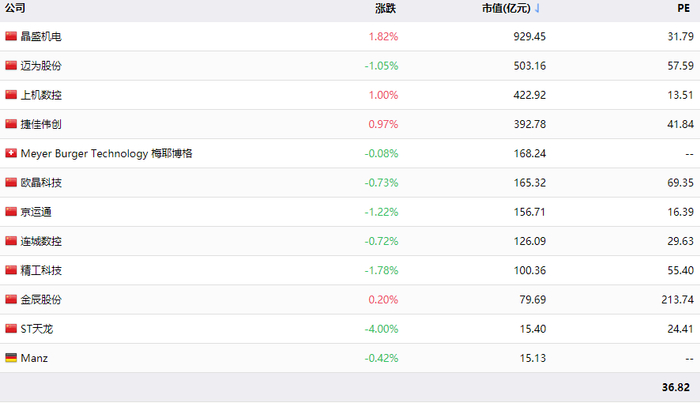The height and width of the screenshot is (403, 700).
Task: Select Meyer Burger change value -0.08%
Action: 381,153
